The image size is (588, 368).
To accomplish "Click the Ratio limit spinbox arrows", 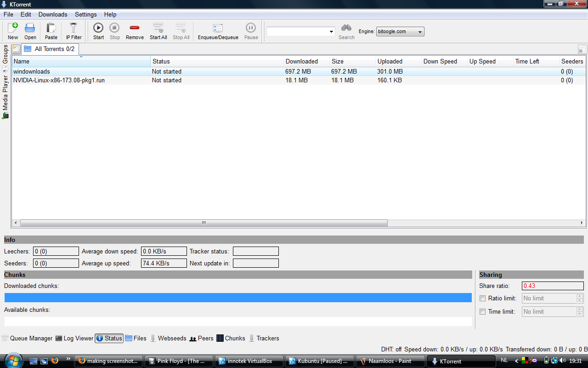I will tap(580, 299).
